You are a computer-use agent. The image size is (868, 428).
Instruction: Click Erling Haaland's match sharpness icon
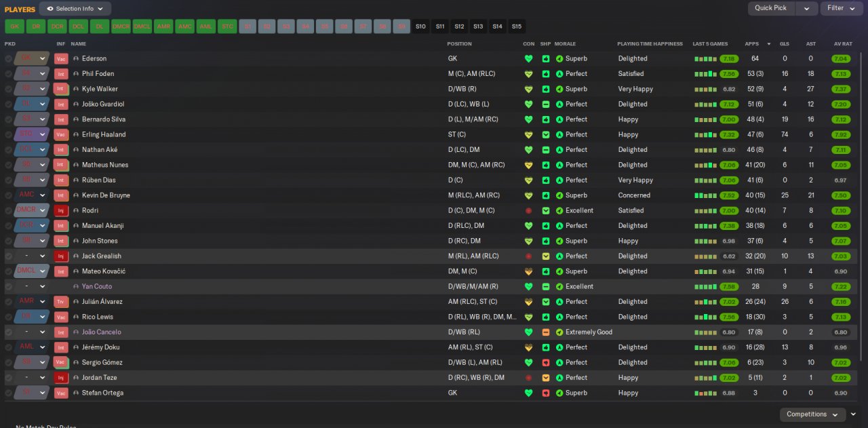(546, 134)
